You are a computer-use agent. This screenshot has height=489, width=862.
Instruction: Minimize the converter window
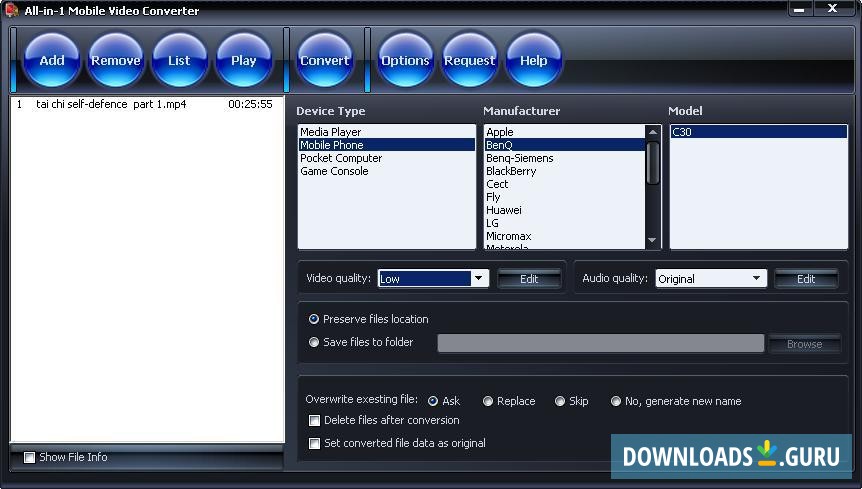pos(799,8)
